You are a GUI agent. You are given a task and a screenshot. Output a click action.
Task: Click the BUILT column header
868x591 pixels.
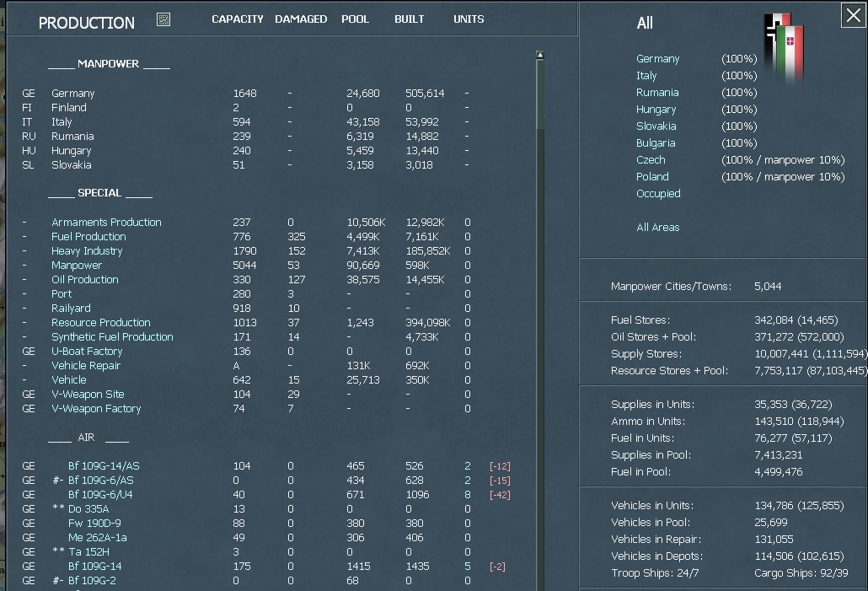click(409, 19)
